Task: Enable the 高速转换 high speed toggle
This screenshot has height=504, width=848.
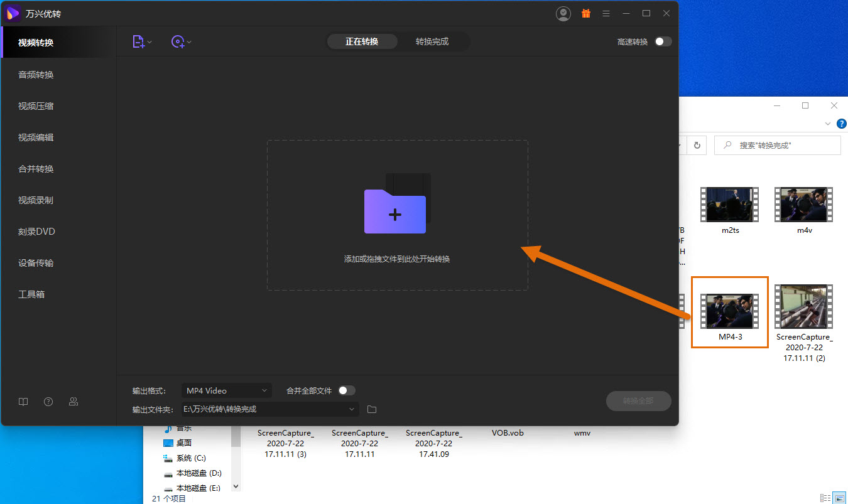Action: [x=663, y=42]
